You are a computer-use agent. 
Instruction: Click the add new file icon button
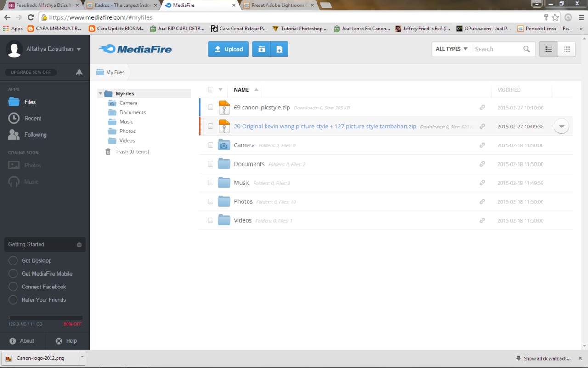[279, 49]
